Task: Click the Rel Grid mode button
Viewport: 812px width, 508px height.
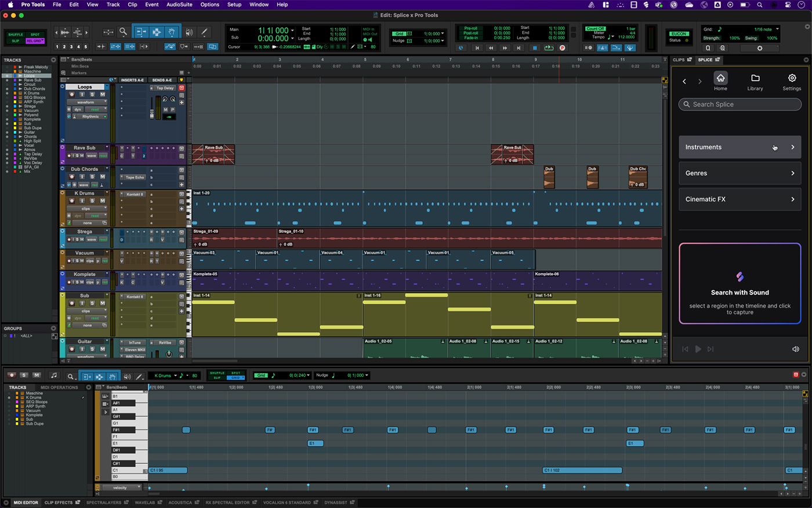Action: [x=35, y=41]
